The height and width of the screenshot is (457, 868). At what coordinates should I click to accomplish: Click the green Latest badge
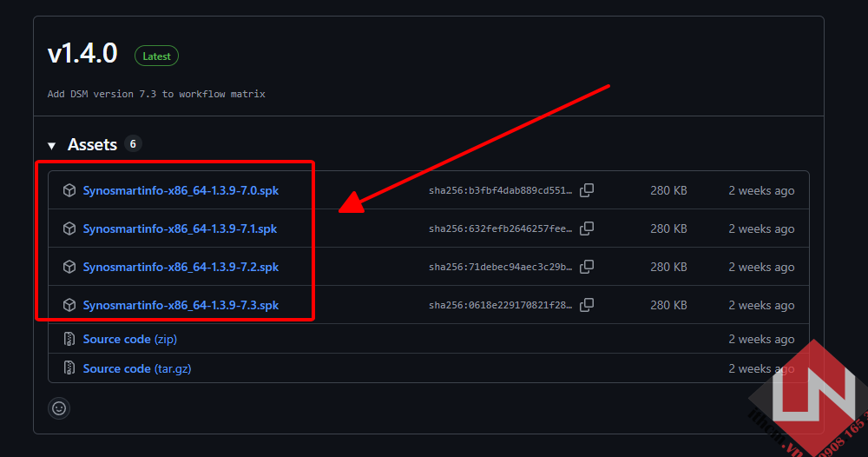click(x=156, y=56)
